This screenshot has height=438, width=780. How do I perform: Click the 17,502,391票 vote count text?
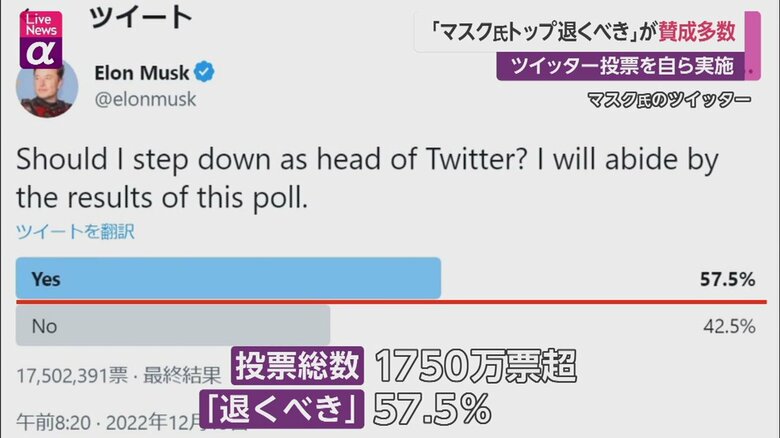coord(72,375)
